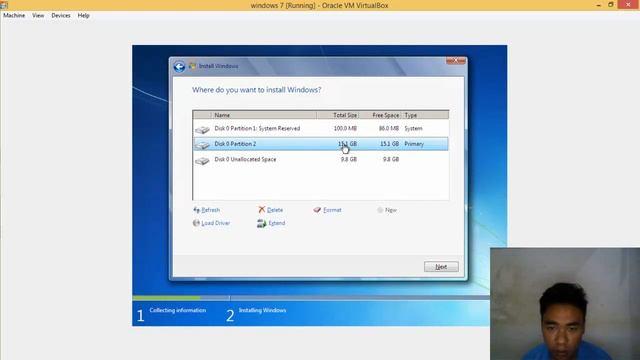Screen dimensions: 640x360
Task: Select Disk 0 Partition 1: System Reserved
Action: click(321, 129)
